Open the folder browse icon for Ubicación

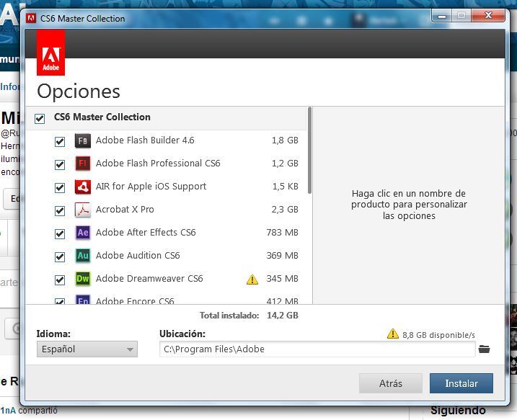484,349
